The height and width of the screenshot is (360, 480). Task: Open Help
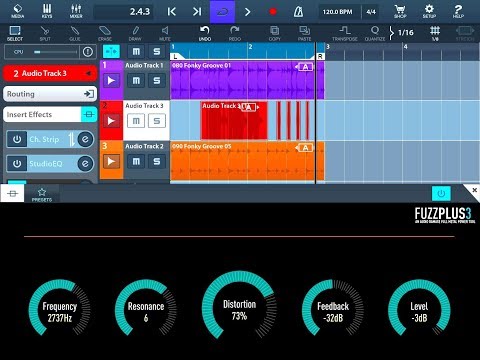click(458, 11)
